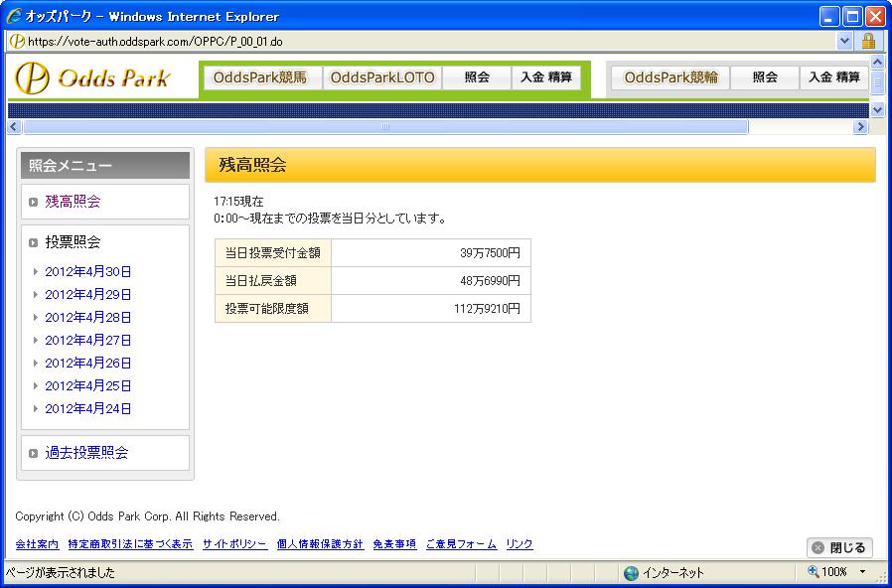The width and height of the screenshot is (892, 588).
Task: Open 過去投票照会 link
Action: tap(86, 453)
